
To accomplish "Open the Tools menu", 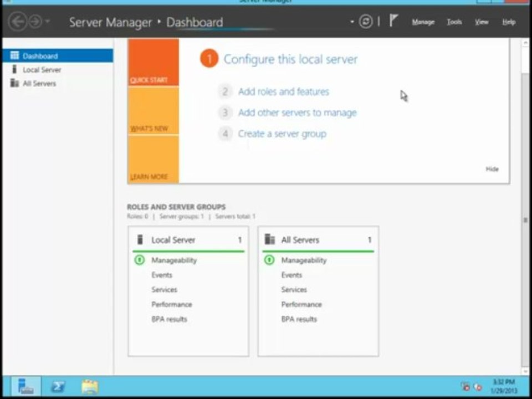I will [x=454, y=22].
